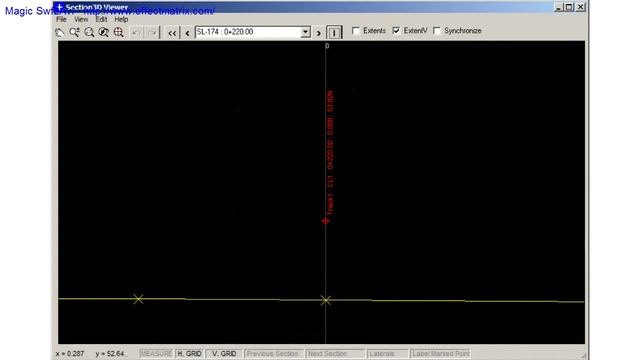The image size is (640, 360).
Task: Uncheck the ExtentV checkbox
Action: (x=396, y=31)
